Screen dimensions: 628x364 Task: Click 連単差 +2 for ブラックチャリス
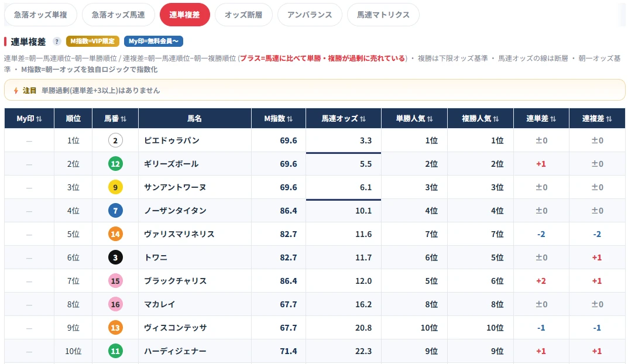pos(541,281)
